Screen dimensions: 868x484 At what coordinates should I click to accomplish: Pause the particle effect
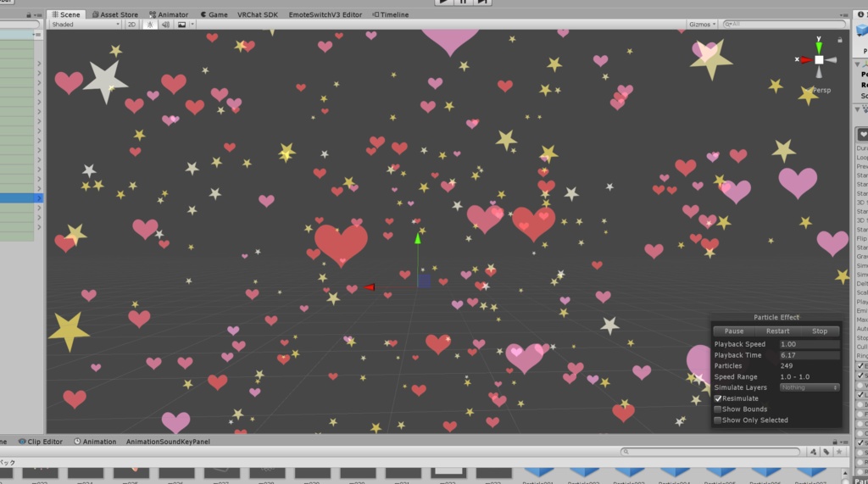pyautogui.click(x=734, y=331)
